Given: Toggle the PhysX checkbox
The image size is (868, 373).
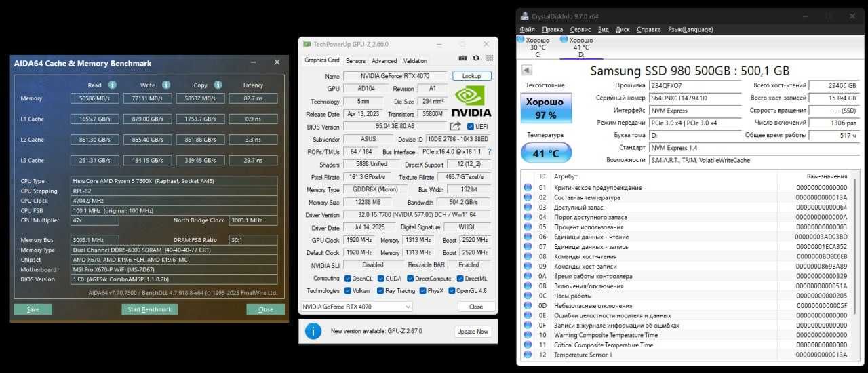Looking at the screenshot, I should coord(422,291).
